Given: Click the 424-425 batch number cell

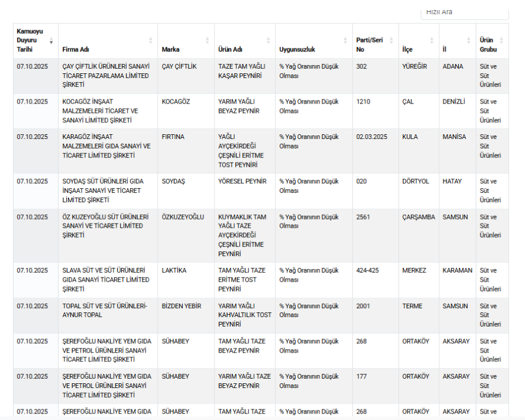Looking at the screenshot, I should point(367,270).
